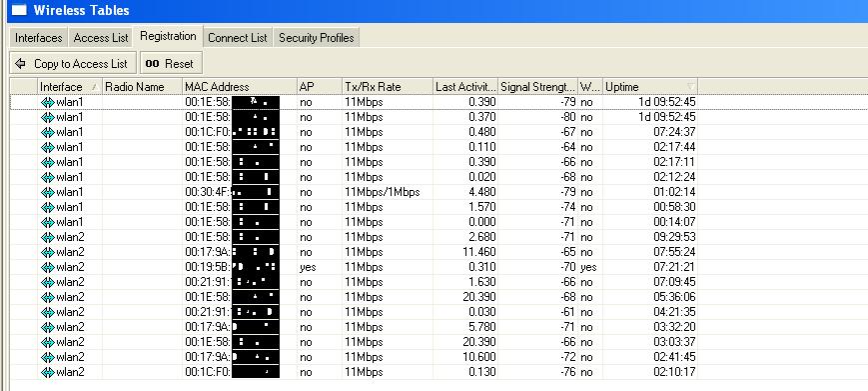Screen dimensions: 868x391
Task: Select wlan1 interface icon in row with uptime 02:12:24
Action: 48,177
